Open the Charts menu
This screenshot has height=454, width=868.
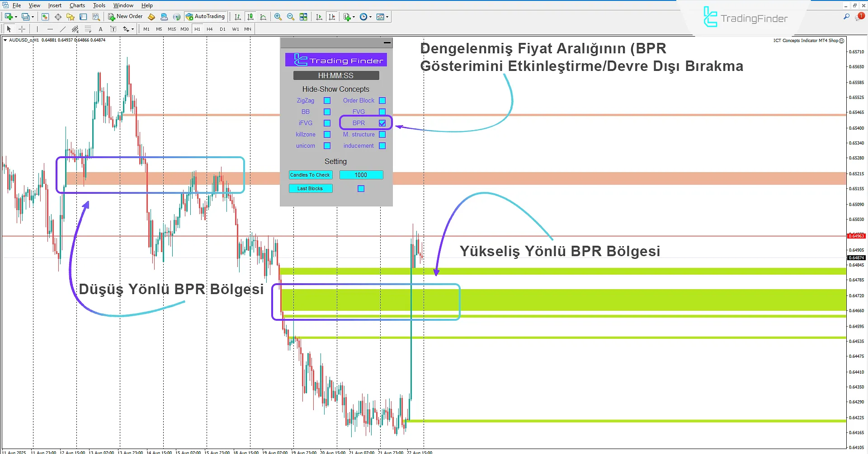[x=77, y=5]
